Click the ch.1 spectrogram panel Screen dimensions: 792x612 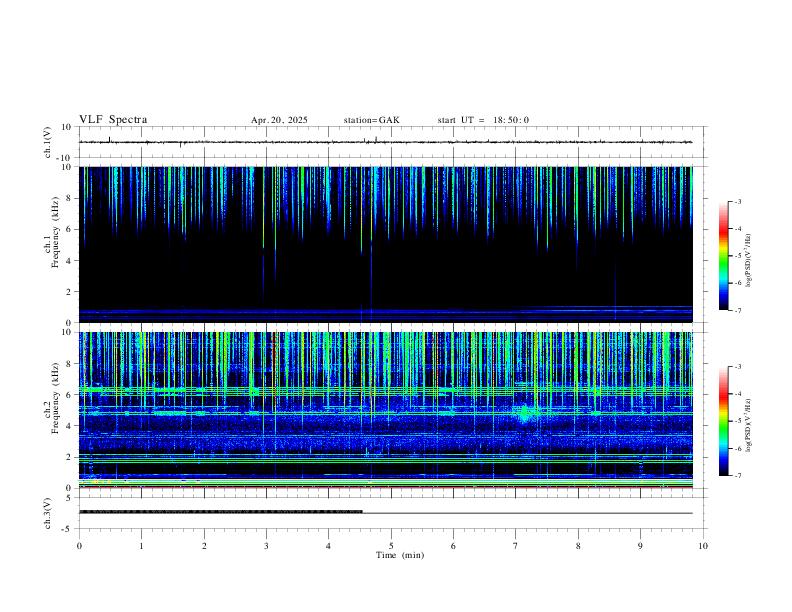pos(386,244)
